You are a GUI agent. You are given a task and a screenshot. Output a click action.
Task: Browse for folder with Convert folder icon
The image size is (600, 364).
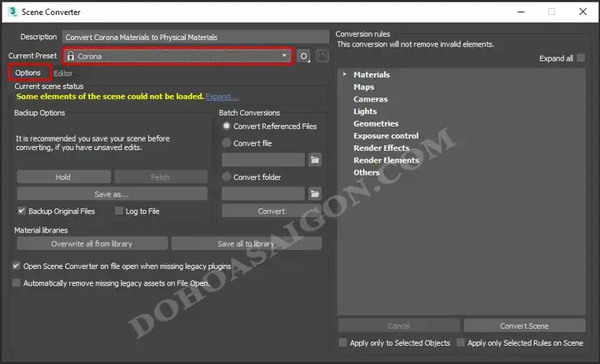click(315, 194)
